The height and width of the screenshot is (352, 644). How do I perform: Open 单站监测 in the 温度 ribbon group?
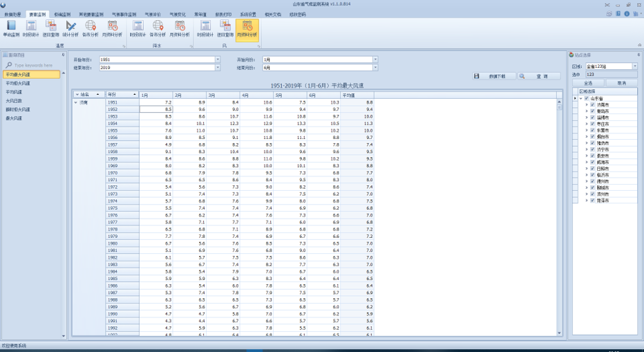[11, 28]
